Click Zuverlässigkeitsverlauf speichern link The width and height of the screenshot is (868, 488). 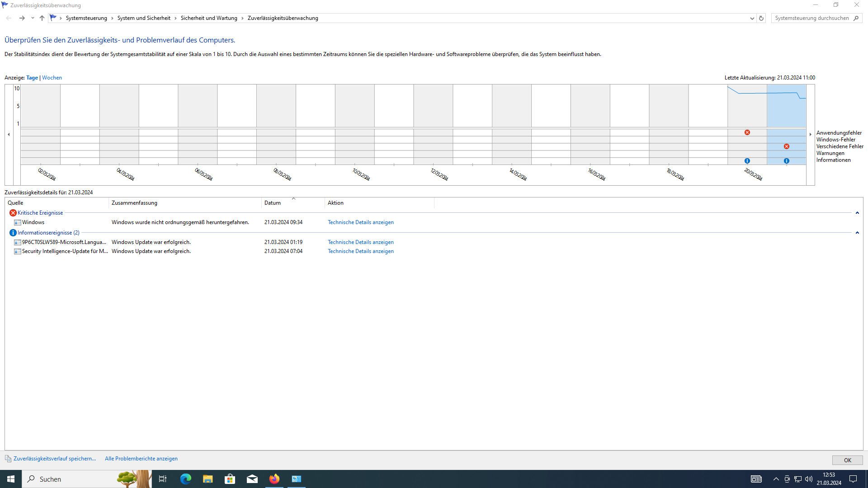(x=55, y=459)
